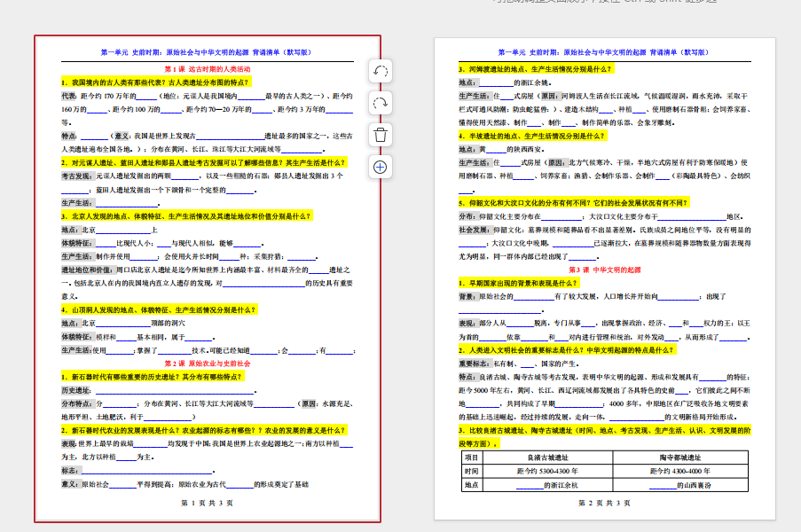Image resolution: width=801 pixels, height=532 pixels.
Task: Click the table header cell 陶寺古城遗址
Action: [679, 458]
